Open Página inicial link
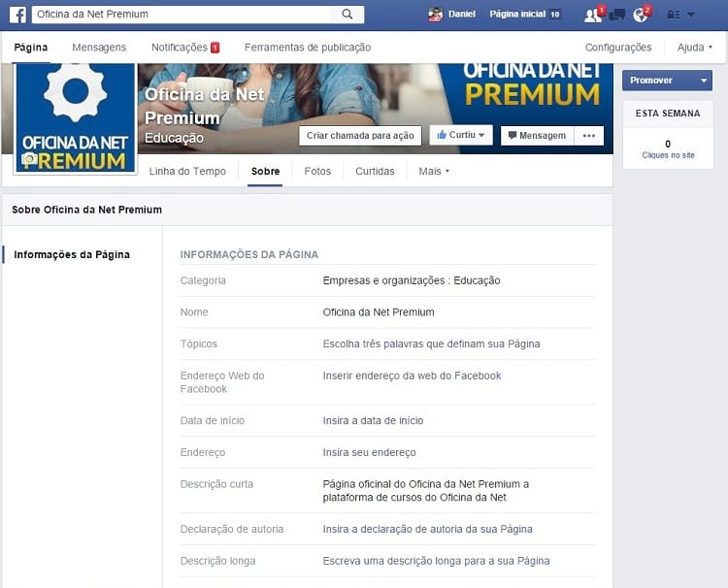Image resolution: width=728 pixels, height=588 pixels. click(x=517, y=15)
